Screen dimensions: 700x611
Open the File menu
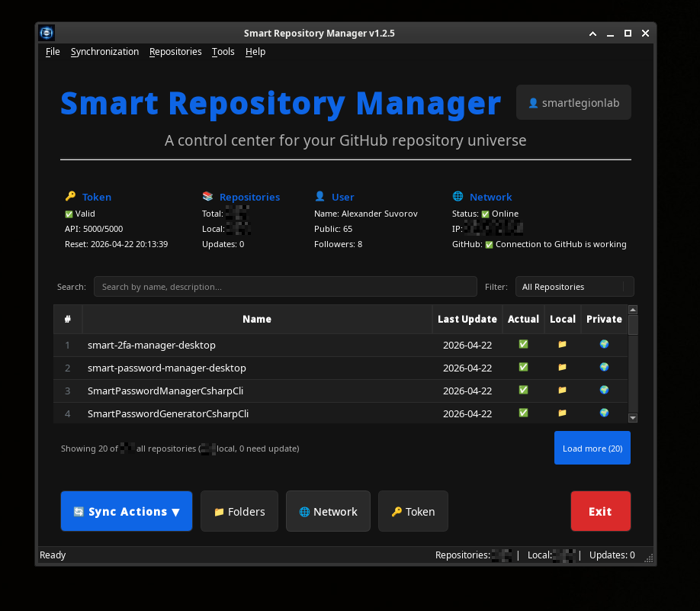[53, 52]
